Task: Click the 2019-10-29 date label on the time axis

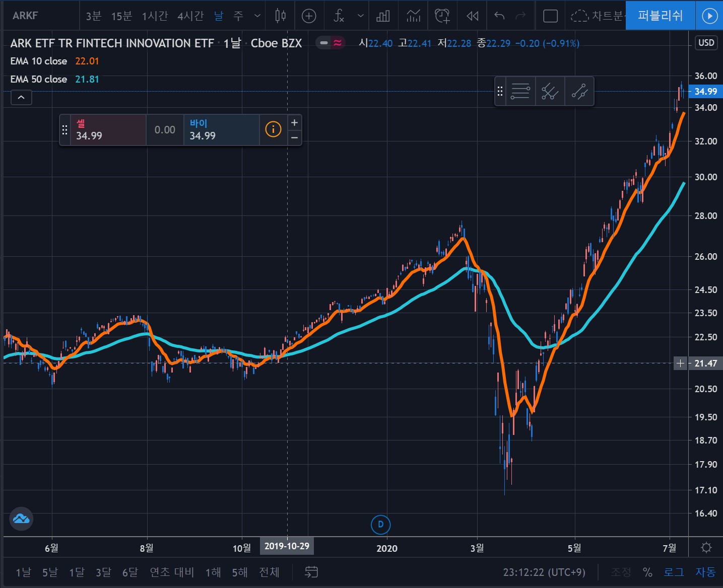Action: (x=287, y=546)
